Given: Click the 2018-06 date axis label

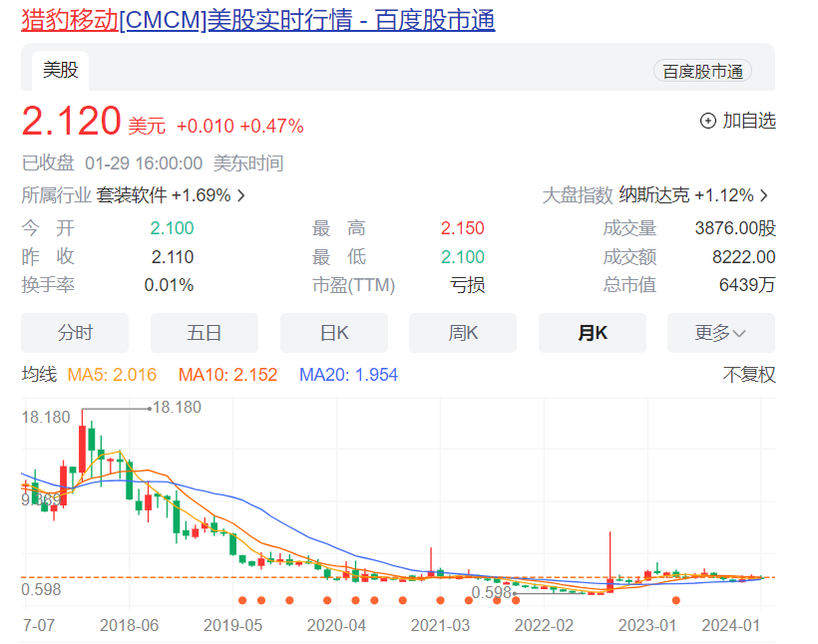Looking at the screenshot, I should point(129,625).
